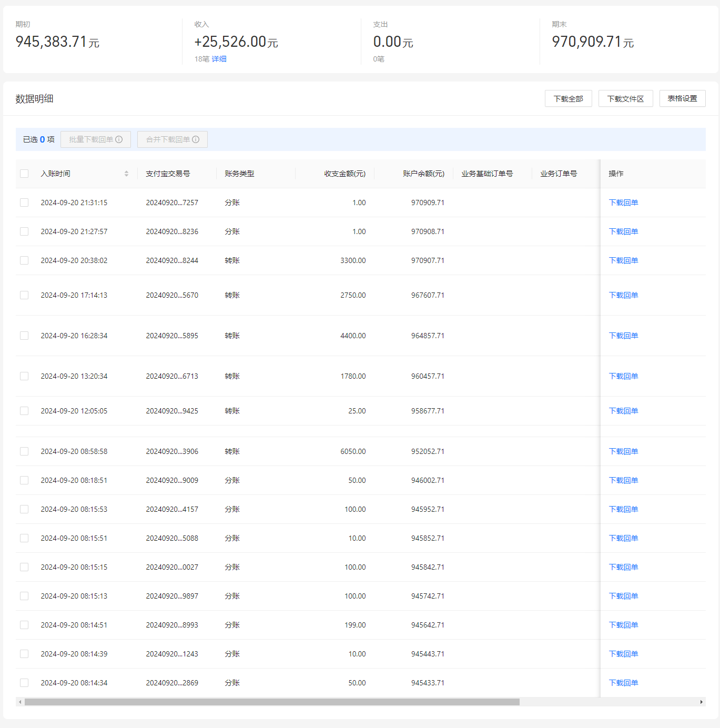Click the balance cell 952052.71

tap(428, 451)
